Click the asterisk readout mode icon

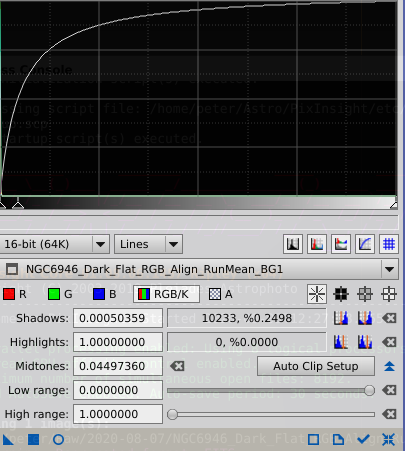click(x=317, y=294)
